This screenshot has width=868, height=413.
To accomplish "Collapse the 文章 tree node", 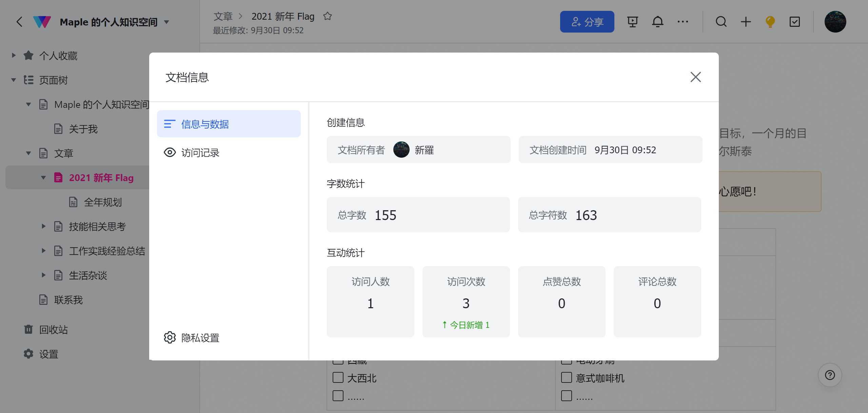I will click(x=28, y=153).
